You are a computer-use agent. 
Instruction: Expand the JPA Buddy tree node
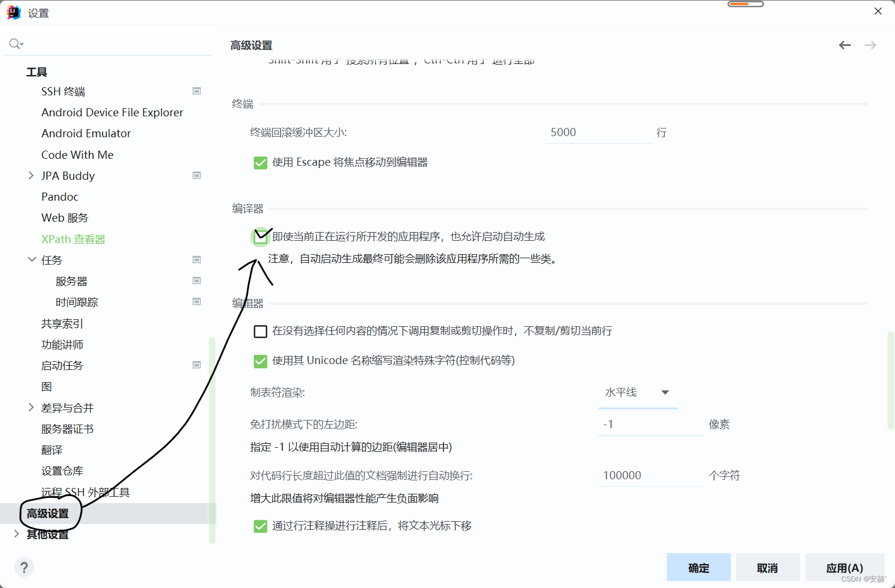(x=31, y=175)
